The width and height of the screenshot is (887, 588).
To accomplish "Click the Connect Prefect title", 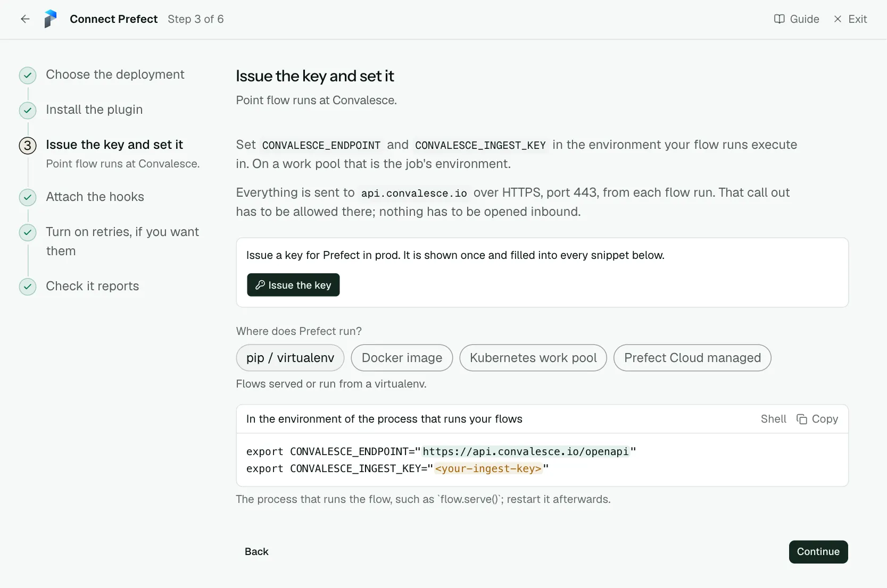I will (114, 19).
